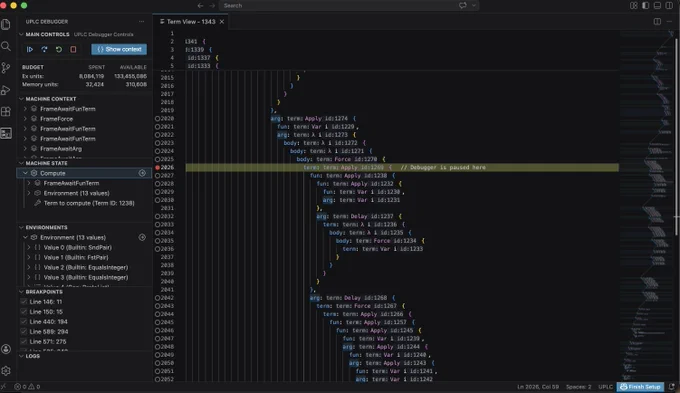This screenshot has height=393, width=680.
Task: Click the remote window status bar icon
Action: pyautogui.click(x=4, y=386)
